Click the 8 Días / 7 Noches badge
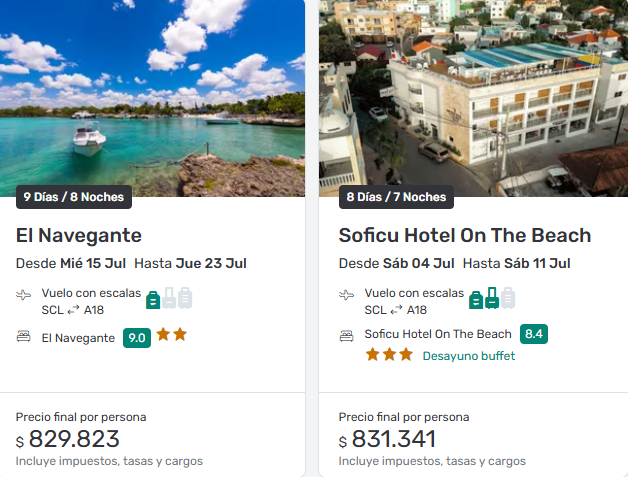Screen dimensions: 628x477 396,197
